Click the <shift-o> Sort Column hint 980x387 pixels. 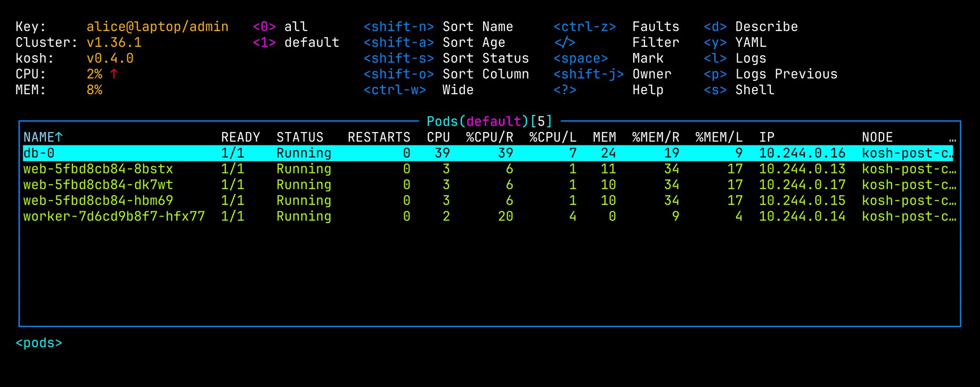point(446,74)
